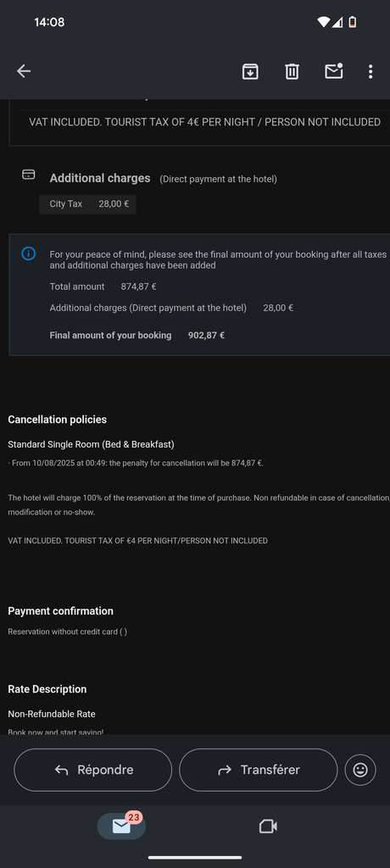
Task: Archive this email with the archive icon
Action: (250, 71)
